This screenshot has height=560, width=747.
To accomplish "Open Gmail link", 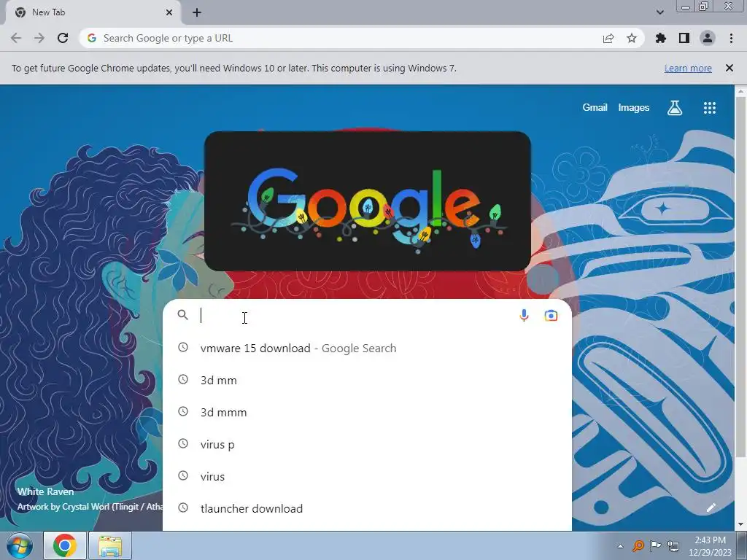I will 595,108.
